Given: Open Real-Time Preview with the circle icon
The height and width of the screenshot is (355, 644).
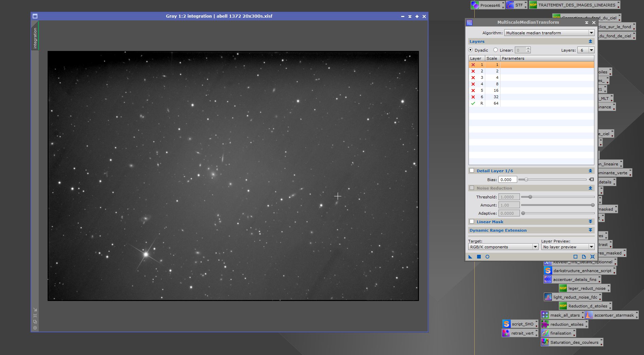Looking at the screenshot, I should point(487,257).
